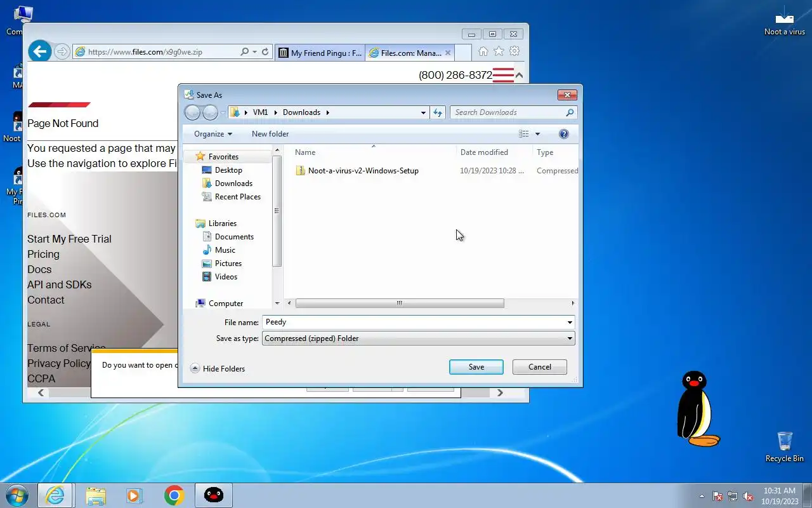812x508 pixels.
Task: Expand the view options dropdown arrow
Action: (537, 134)
